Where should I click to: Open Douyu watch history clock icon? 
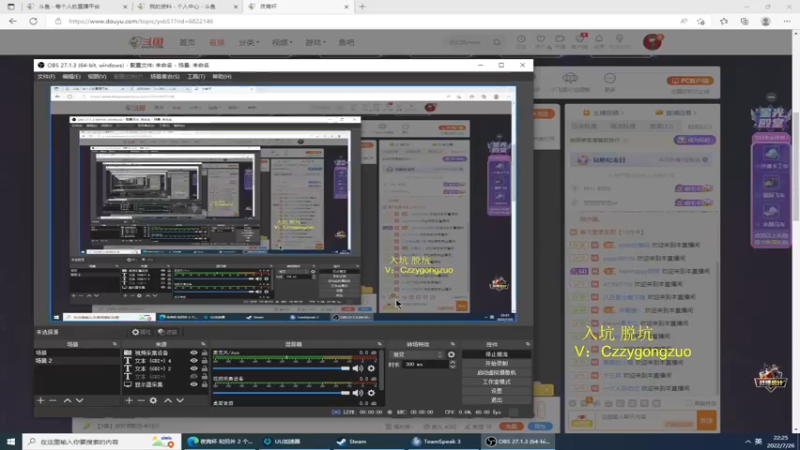[521, 40]
